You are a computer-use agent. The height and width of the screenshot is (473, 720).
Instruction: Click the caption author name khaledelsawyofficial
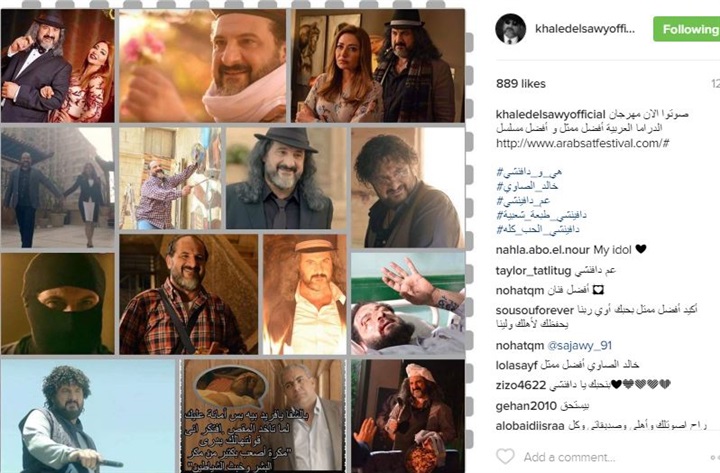click(x=551, y=114)
